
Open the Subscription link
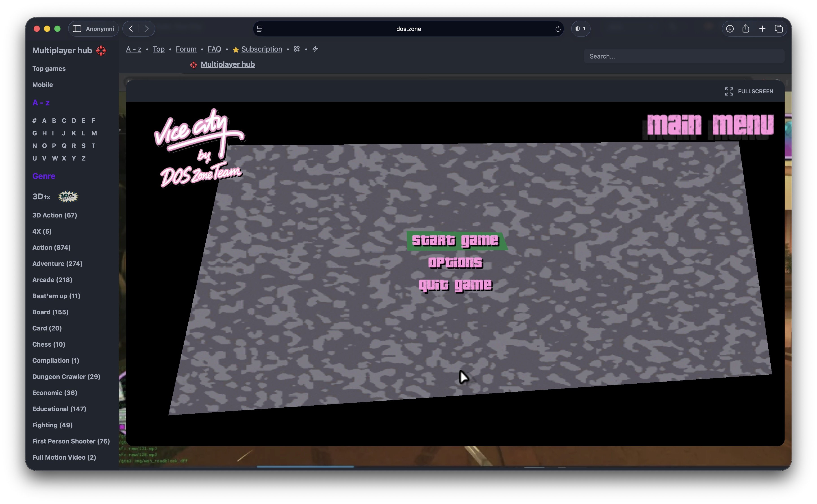pos(261,49)
